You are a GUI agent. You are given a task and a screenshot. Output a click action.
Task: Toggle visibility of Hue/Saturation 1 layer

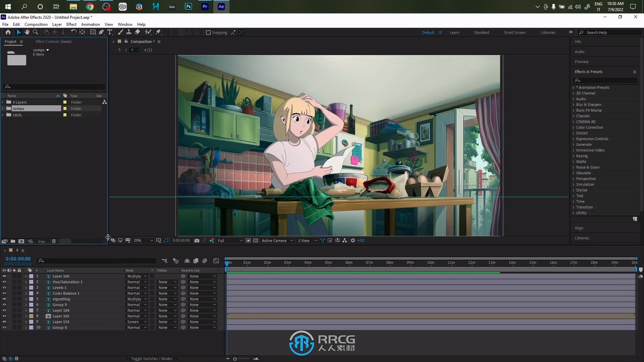(4, 282)
